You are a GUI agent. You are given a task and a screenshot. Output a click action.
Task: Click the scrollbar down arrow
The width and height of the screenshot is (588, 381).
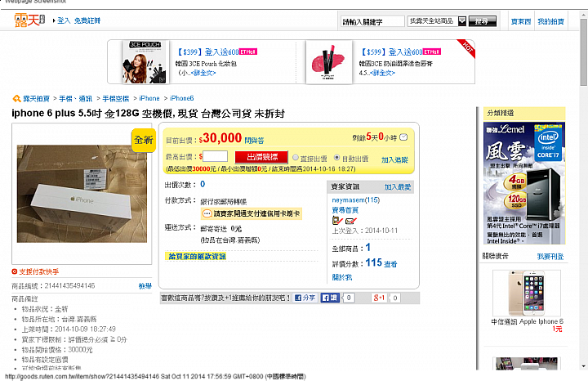(x=583, y=365)
